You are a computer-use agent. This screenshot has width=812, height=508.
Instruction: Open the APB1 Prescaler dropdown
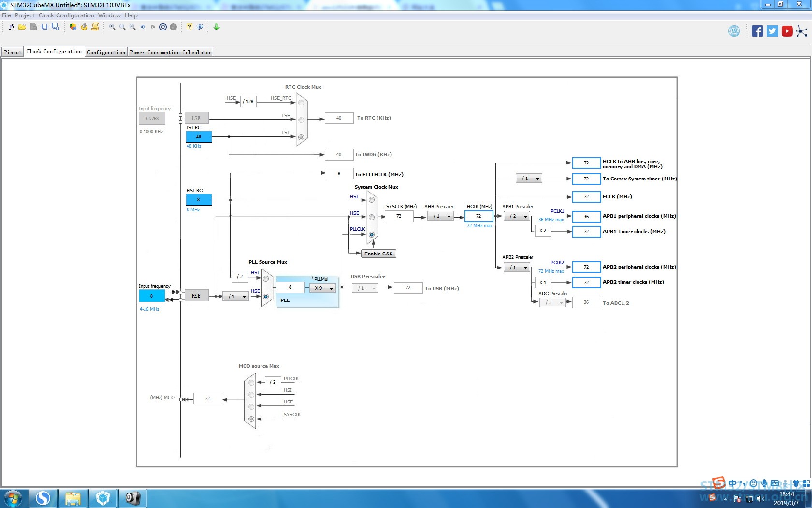click(x=517, y=216)
